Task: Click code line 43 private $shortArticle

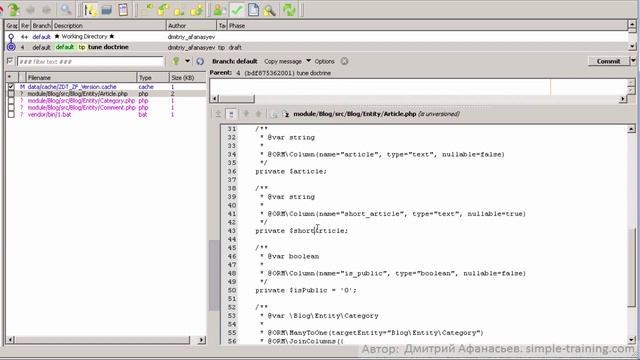Action: (302, 231)
